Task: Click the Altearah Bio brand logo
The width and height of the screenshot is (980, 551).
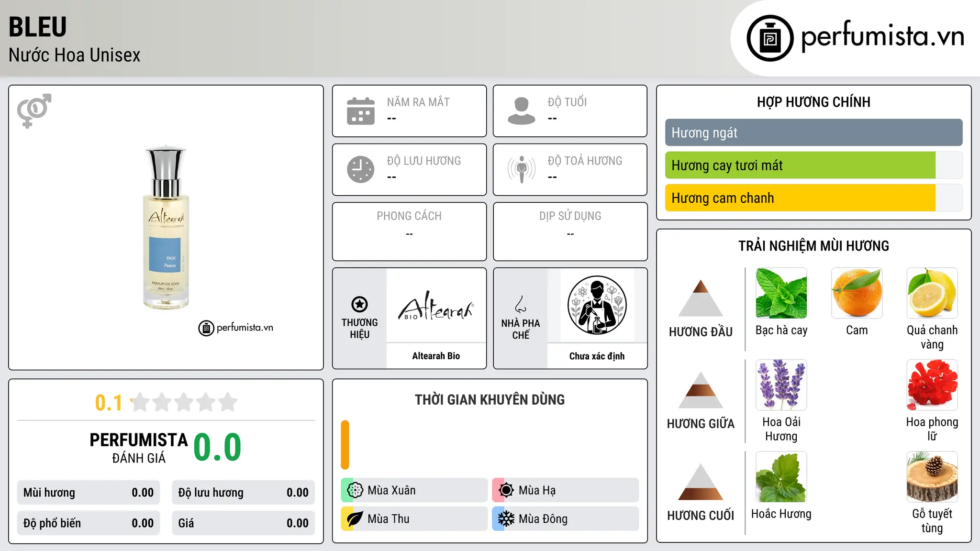Action: point(436,306)
